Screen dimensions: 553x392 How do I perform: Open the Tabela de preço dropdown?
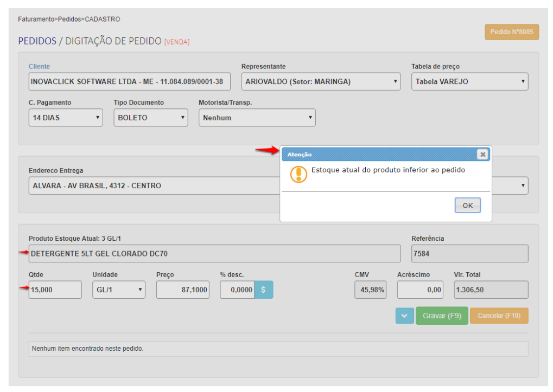(469, 82)
